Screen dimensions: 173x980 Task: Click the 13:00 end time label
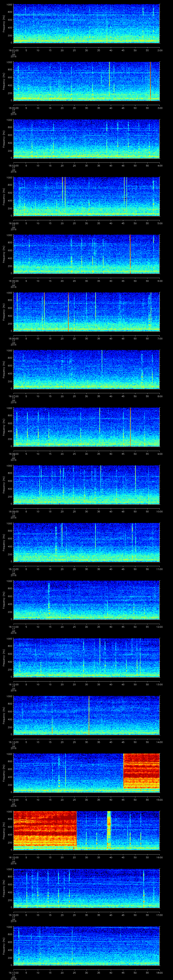tap(159, 684)
